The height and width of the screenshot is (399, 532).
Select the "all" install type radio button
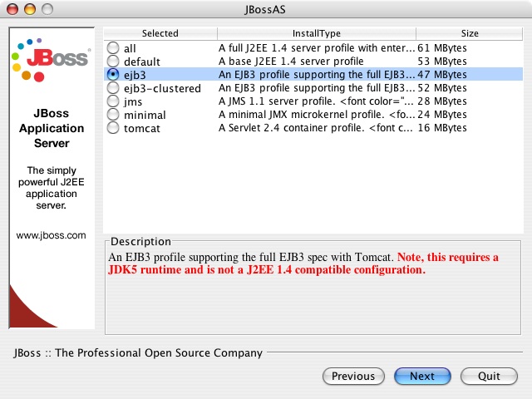pyautogui.click(x=113, y=48)
